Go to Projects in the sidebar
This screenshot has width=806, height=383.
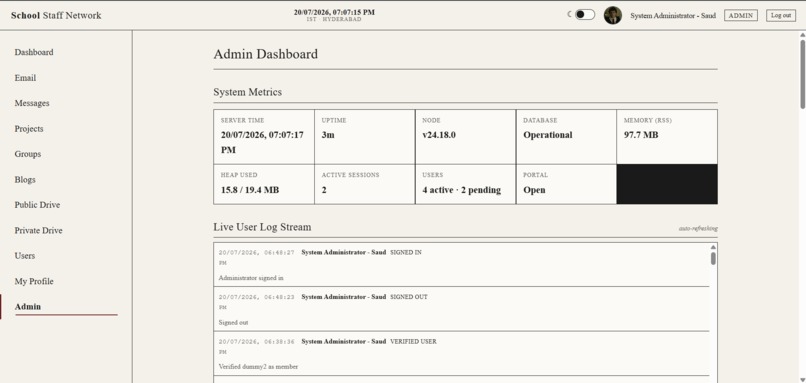[29, 129]
